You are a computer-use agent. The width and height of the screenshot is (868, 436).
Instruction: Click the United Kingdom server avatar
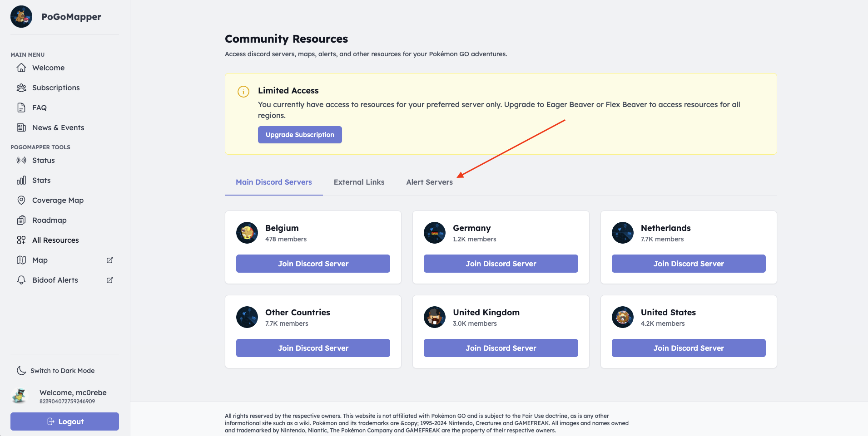[x=435, y=317]
